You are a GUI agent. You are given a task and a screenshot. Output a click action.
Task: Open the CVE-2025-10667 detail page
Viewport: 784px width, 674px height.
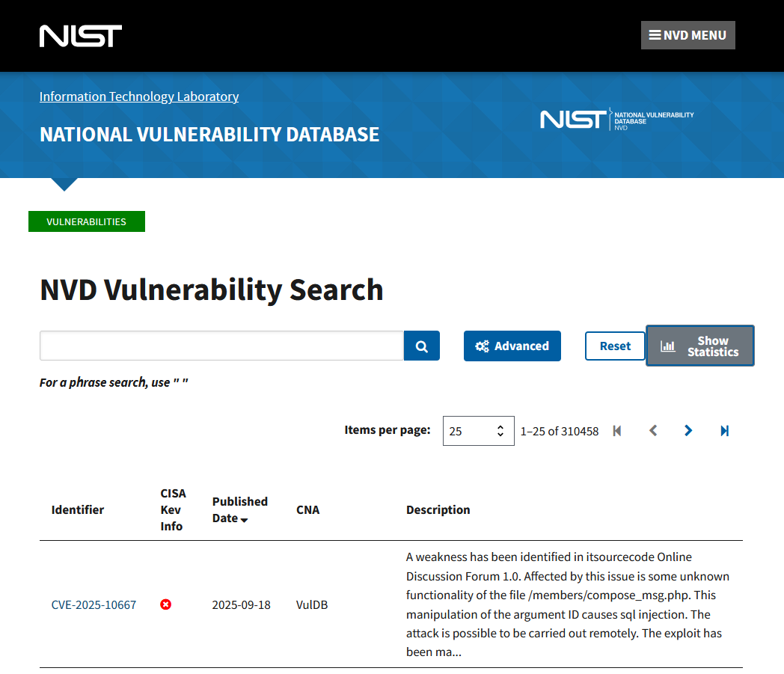[94, 604]
